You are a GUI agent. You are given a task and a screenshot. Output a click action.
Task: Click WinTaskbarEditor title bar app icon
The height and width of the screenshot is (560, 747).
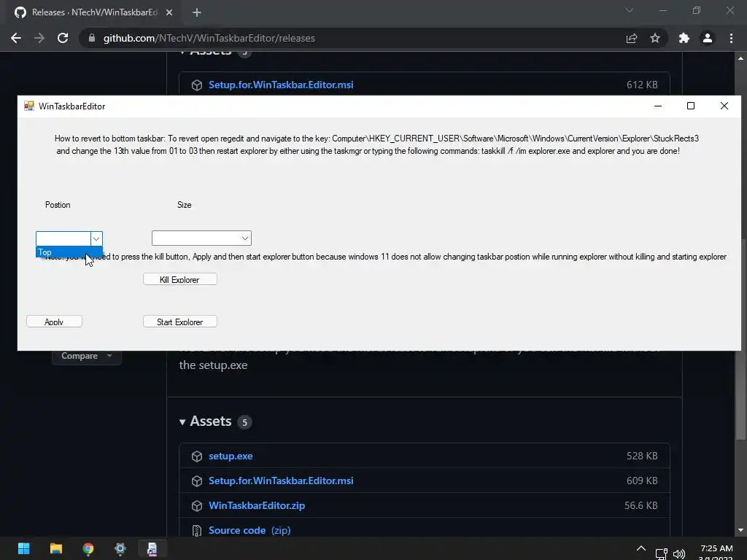pyautogui.click(x=29, y=106)
